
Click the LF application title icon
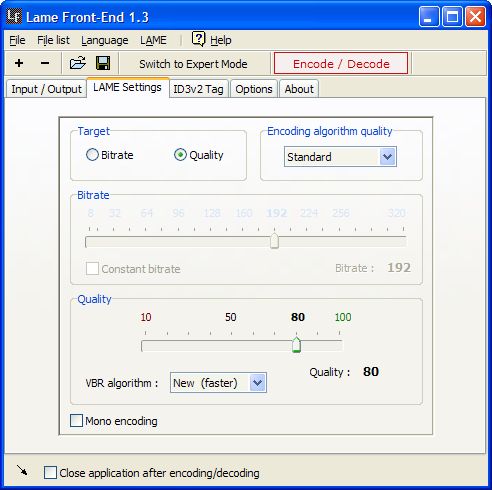pos(14,16)
